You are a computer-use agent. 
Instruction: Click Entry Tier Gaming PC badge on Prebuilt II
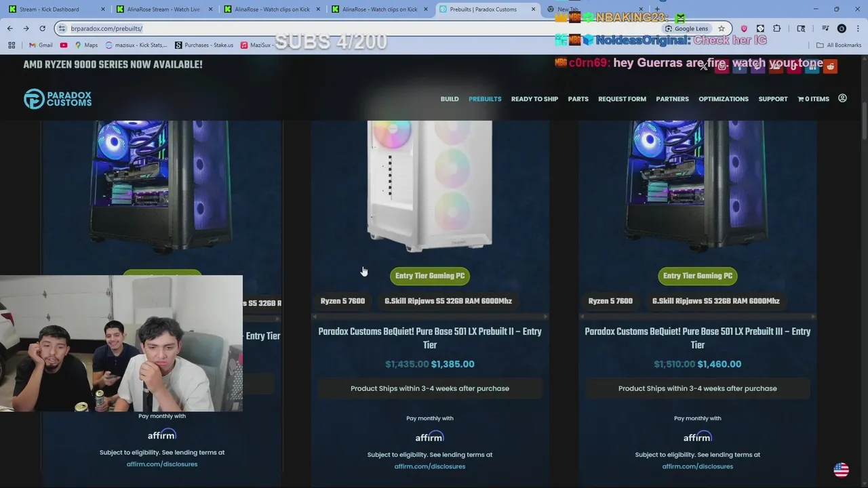pyautogui.click(x=430, y=276)
